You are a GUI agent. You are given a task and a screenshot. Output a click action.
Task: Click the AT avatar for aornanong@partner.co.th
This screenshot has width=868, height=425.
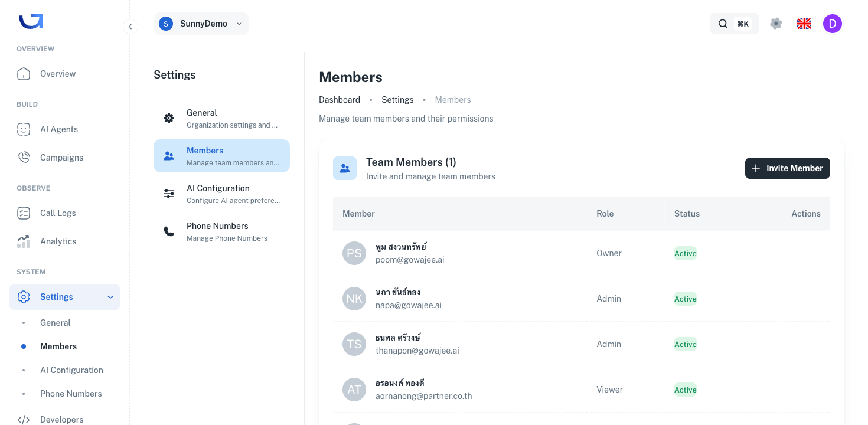point(354,390)
